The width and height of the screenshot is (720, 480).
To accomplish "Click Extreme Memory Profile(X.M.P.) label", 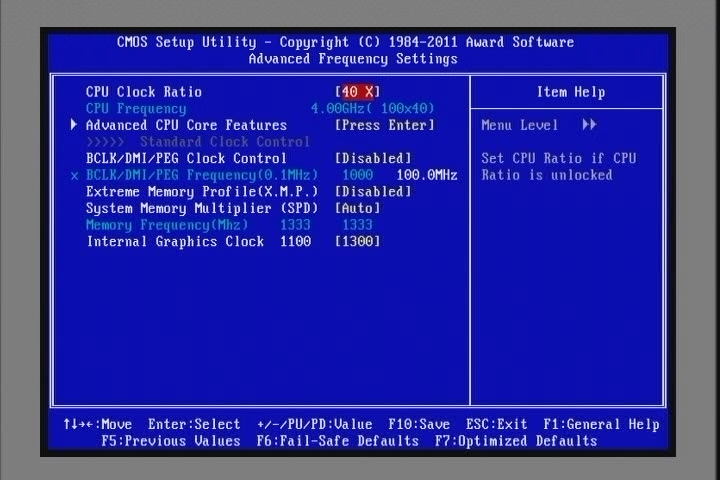I will point(202,192).
